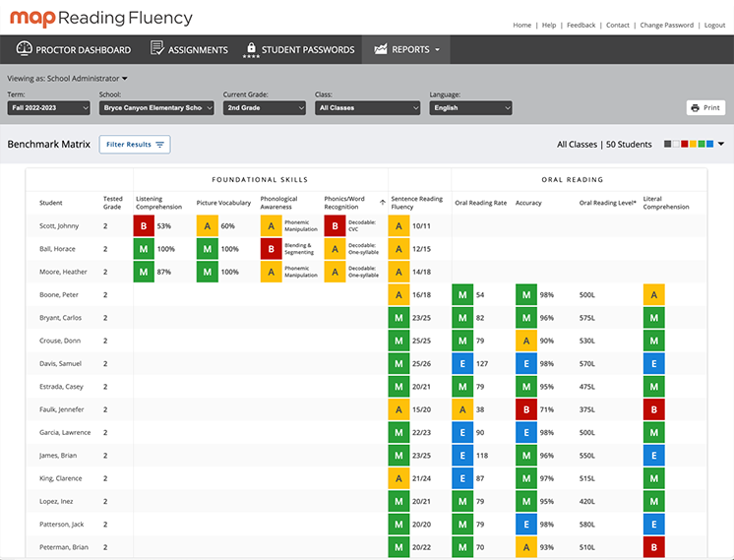734x560 pixels.
Task: Click the Logout link
Action: (714, 26)
